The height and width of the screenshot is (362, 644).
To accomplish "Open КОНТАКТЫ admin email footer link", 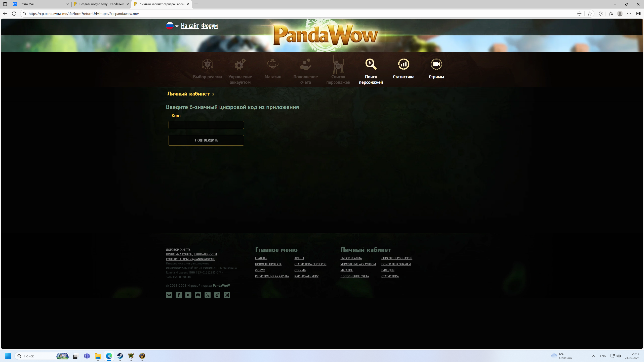I will pyautogui.click(x=190, y=259).
